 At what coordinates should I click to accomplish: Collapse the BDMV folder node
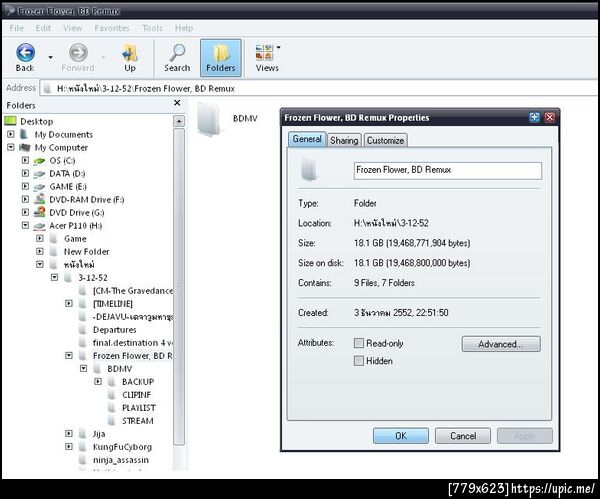pos(83,369)
